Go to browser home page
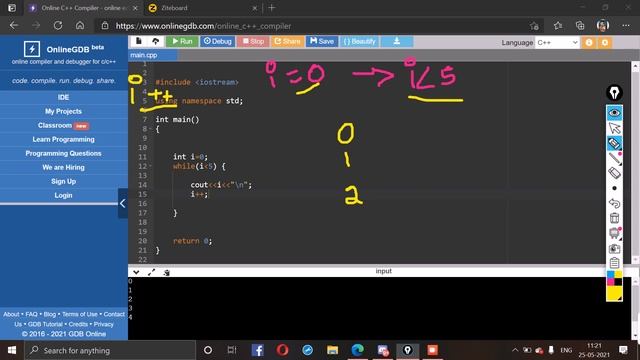 coord(80,26)
